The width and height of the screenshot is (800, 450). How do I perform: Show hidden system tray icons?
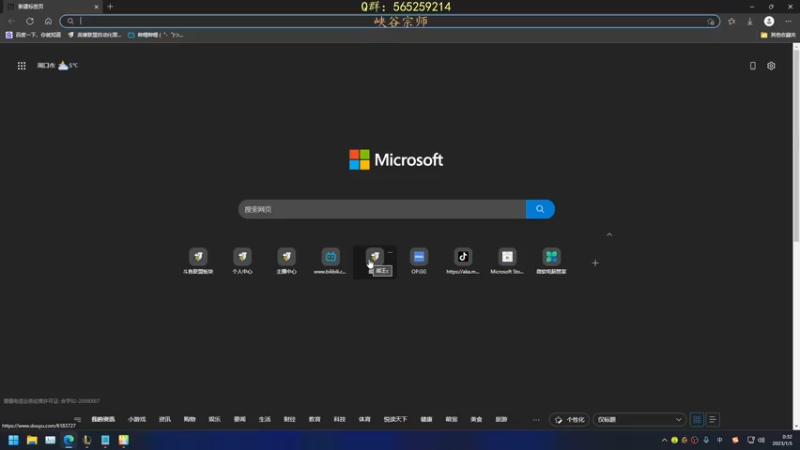[x=664, y=440]
